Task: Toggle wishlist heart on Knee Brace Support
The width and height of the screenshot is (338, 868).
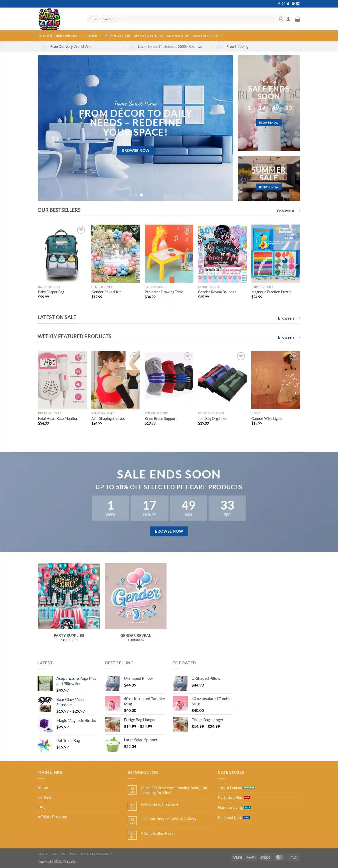Action: (188, 356)
